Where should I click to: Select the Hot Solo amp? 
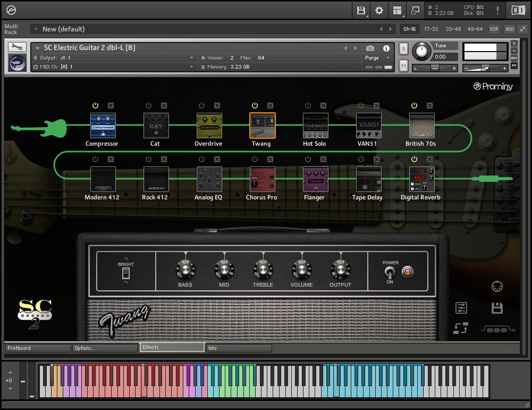(316, 125)
